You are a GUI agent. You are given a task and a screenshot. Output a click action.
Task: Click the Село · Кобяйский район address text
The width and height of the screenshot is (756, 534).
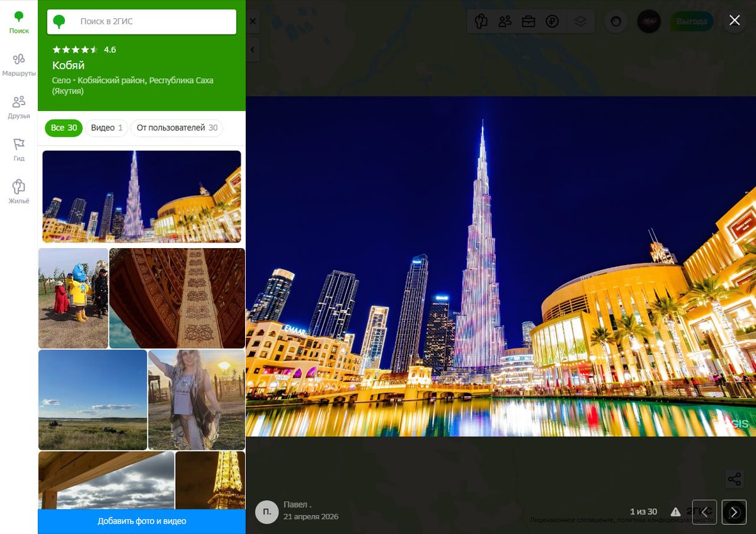point(133,86)
